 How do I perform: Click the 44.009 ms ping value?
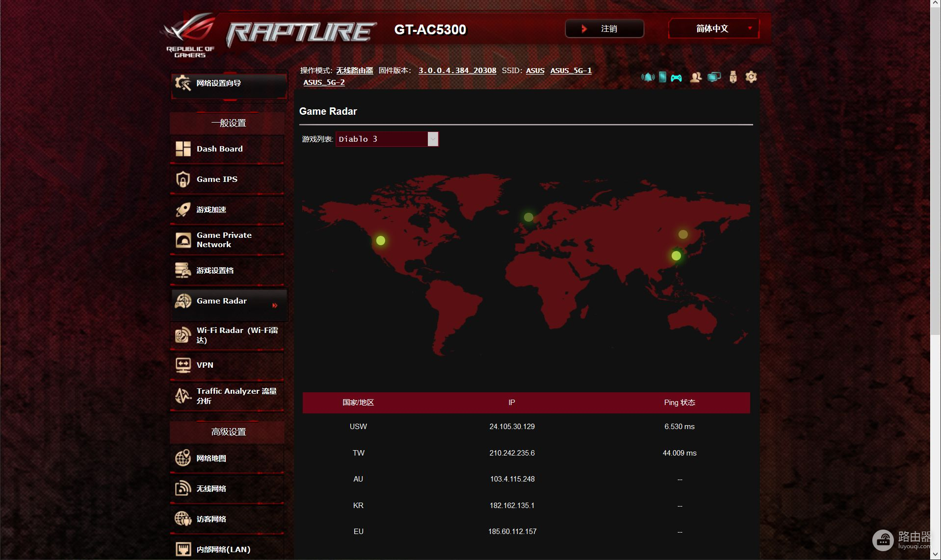[x=680, y=453]
